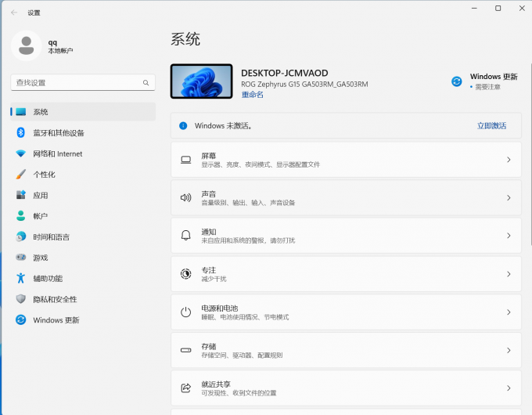Expand the 声音 sound settings chevron

[x=508, y=198]
